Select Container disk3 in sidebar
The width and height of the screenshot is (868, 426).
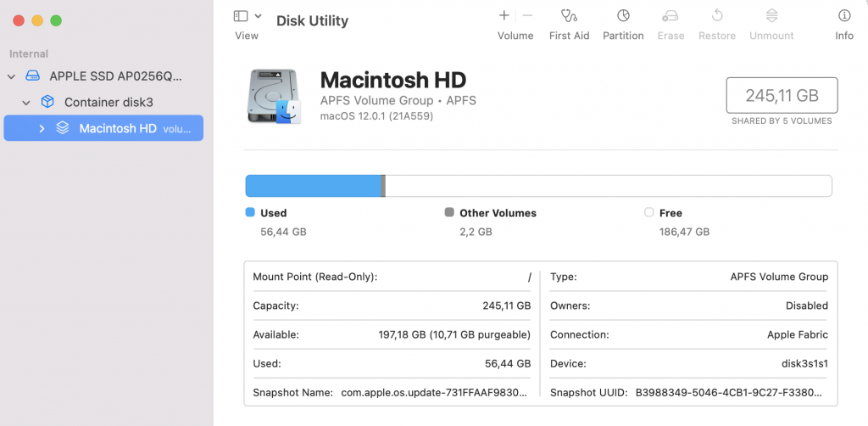108,103
